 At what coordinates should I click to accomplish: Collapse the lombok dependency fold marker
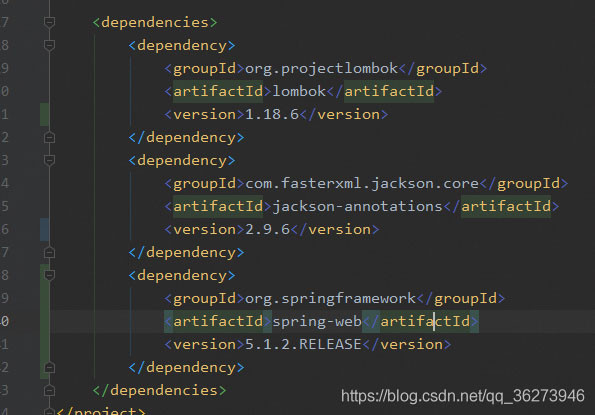pos(49,46)
